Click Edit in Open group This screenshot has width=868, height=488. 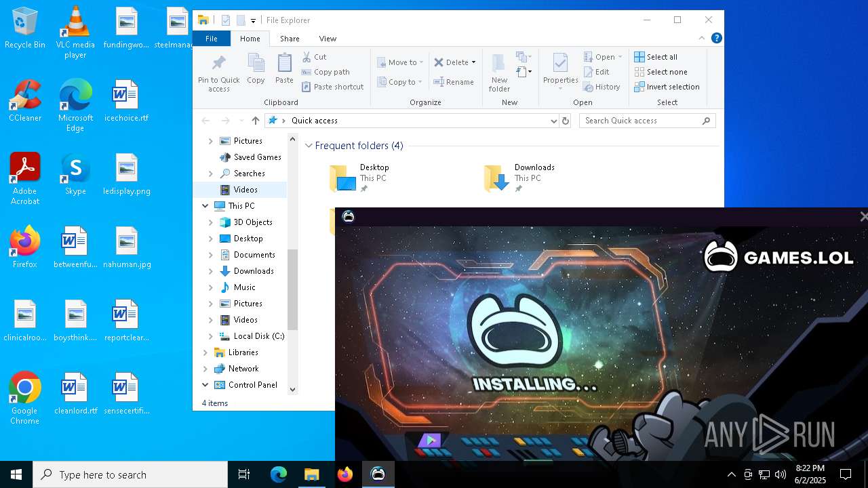596,72
